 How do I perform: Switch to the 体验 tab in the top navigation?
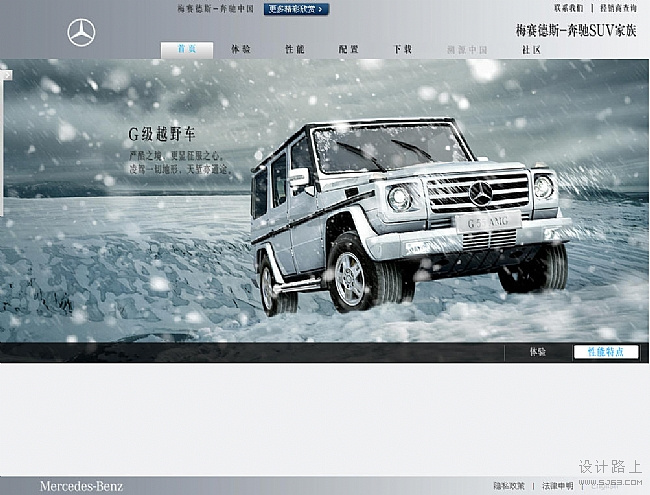[x=241, y=49]
